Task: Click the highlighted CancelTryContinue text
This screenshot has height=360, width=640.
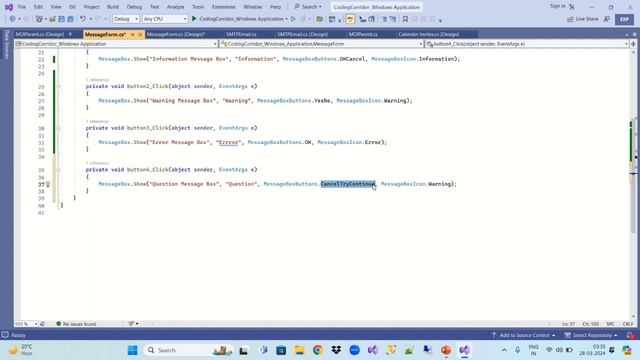Action: tap(348, 184)
